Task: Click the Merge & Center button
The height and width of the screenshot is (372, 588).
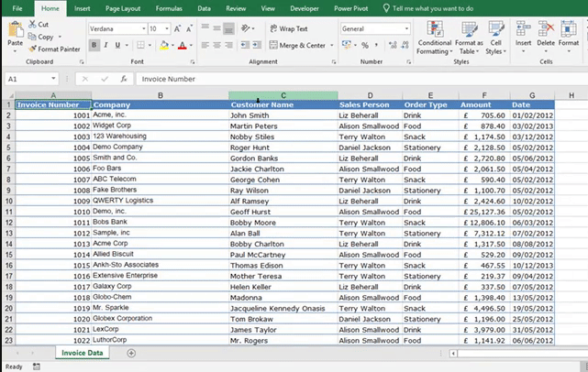Action: (x=300, y=45)
